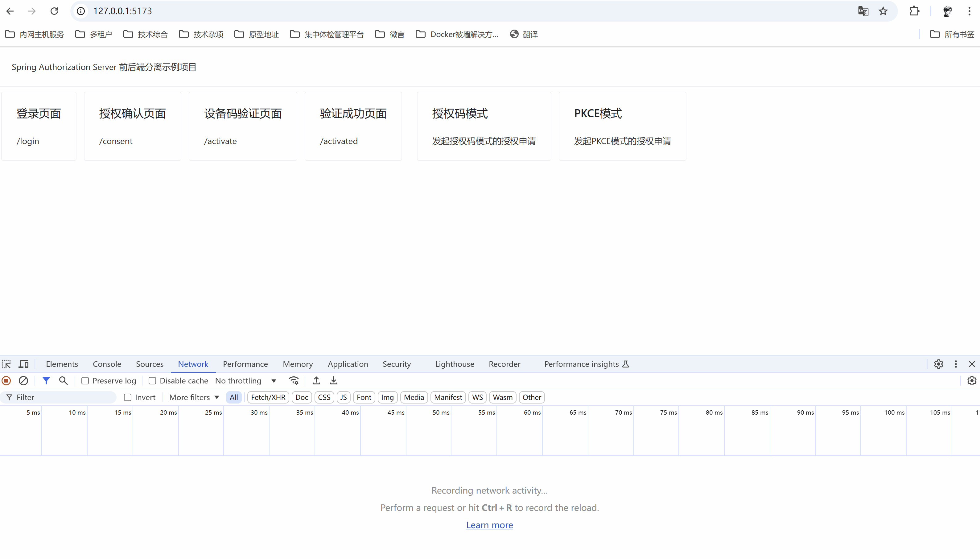Switch to the Console tab
Viewport: 980px width, 559px height.
point(107,364)
